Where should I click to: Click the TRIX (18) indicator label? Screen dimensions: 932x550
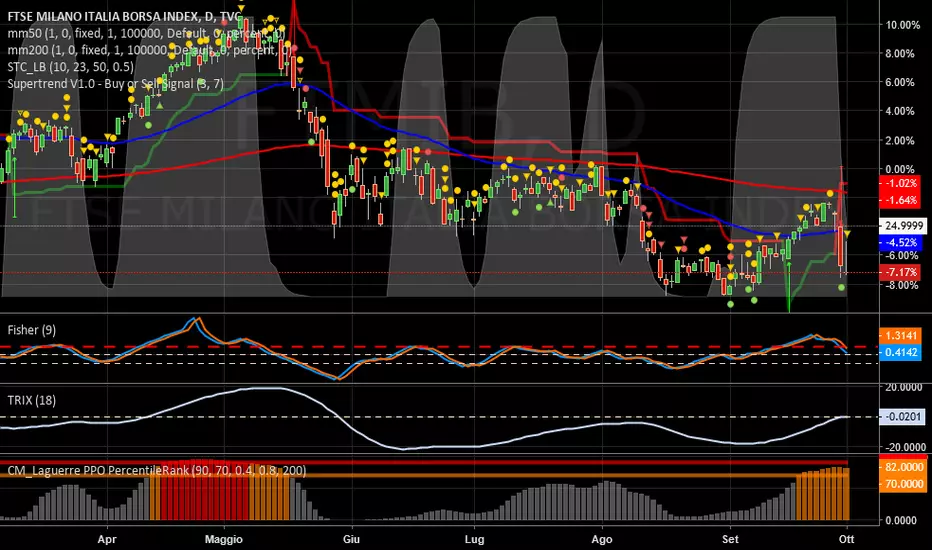[32, 400]
